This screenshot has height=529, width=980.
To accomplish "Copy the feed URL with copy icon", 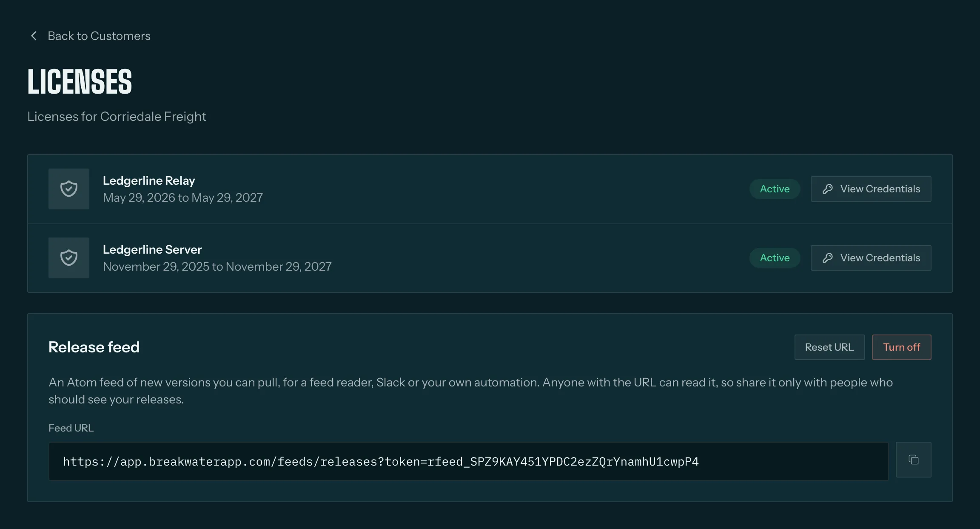I will [913, 460].
